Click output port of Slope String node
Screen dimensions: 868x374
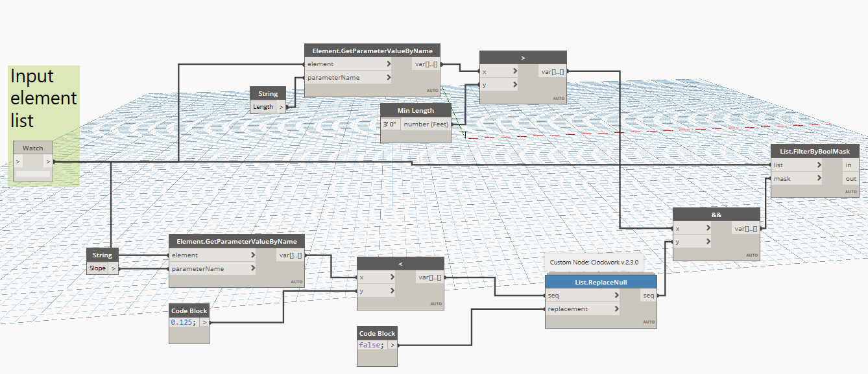[x=114, y=268]
